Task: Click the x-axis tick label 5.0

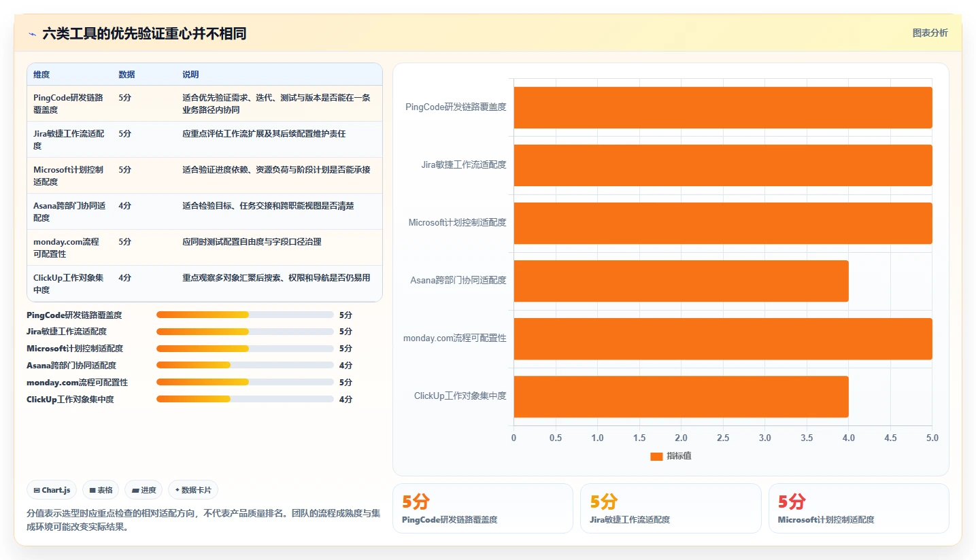Action: [932, 438]
